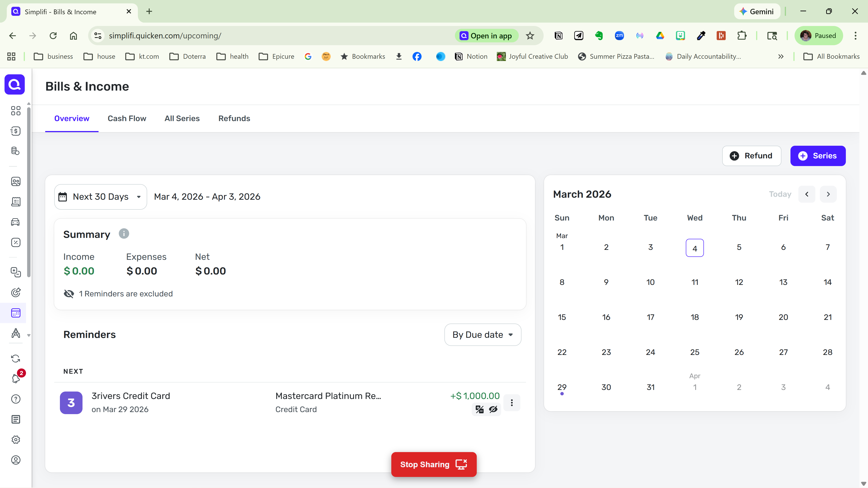Click the Summary info icon
Screen dimensions: 868x488
coord(124,234)
